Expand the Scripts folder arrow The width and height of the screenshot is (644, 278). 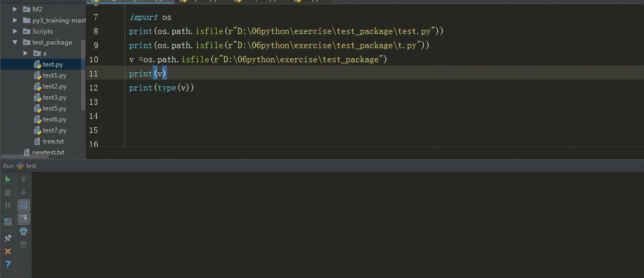15,31
